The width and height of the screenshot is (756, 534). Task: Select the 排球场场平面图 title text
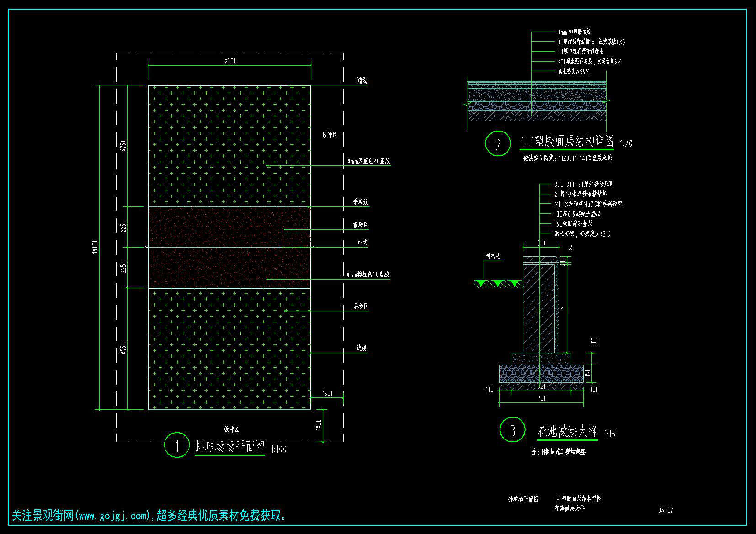[x=230, y=446]
